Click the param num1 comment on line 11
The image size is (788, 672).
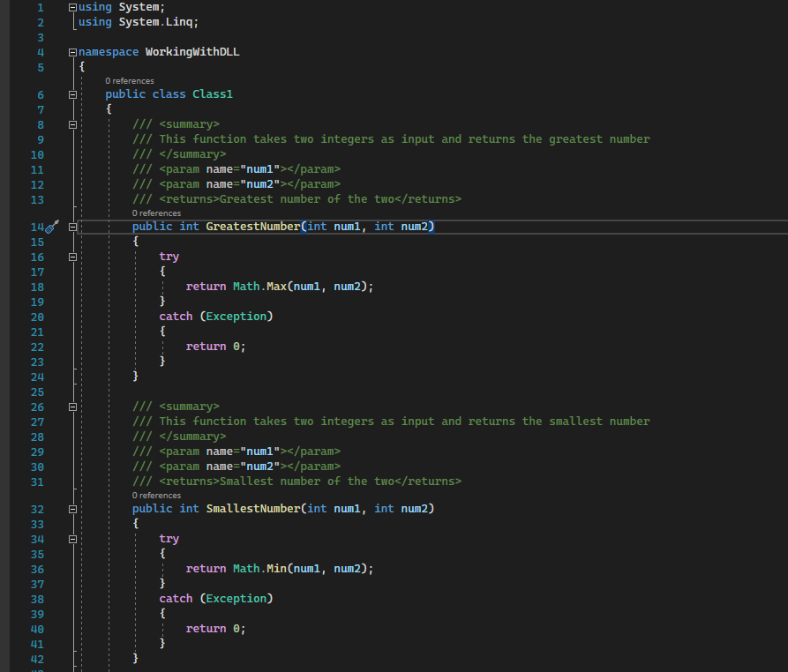236,169
